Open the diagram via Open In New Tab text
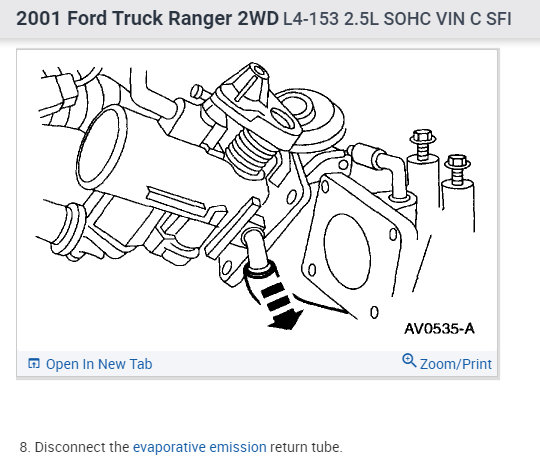The width and height of the screenshot is (540, 468). (x=99, y=364)
